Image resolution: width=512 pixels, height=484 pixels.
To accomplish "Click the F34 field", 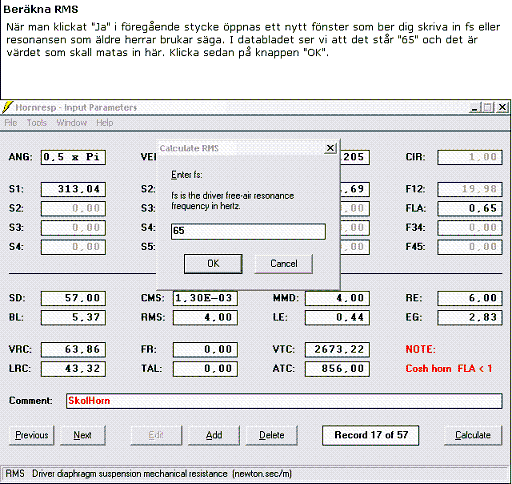I will tap(470, 228).
